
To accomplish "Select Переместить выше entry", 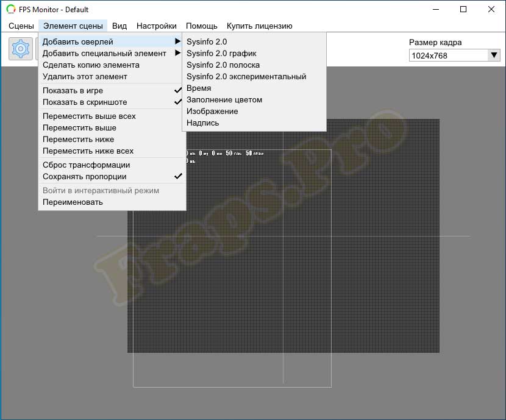I will (x=112, y=127).
